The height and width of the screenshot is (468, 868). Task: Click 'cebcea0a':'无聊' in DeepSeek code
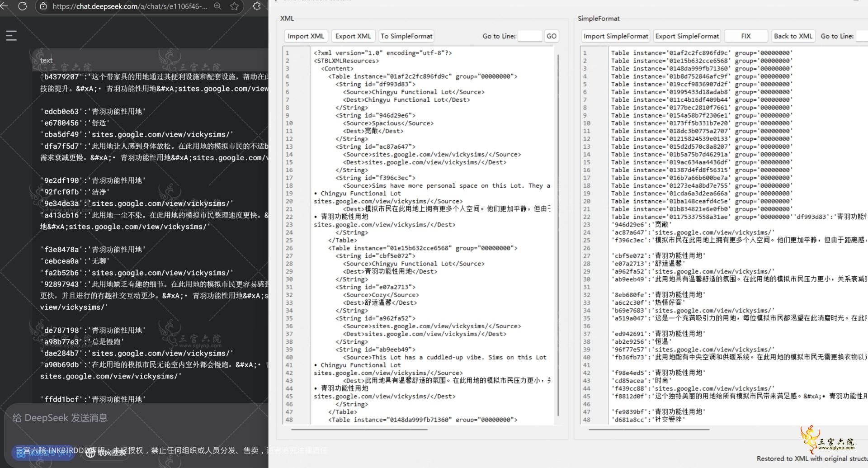point(75,261)
